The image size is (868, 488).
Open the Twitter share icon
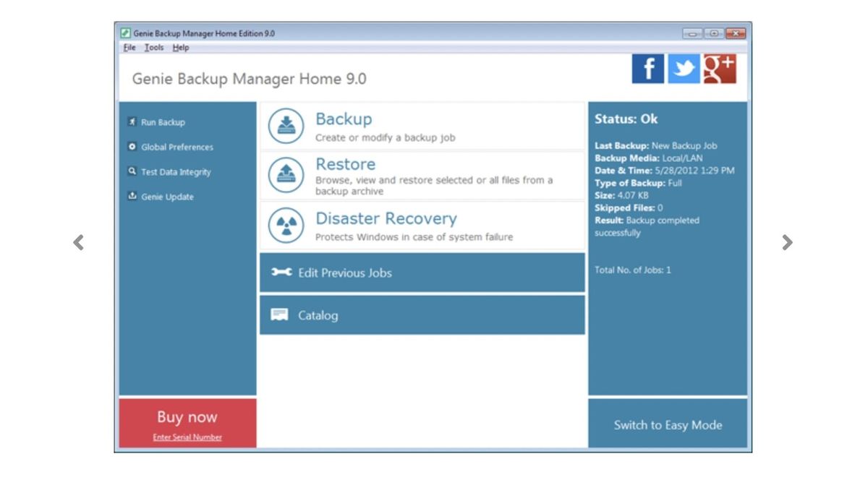click(x=684, y=69)
